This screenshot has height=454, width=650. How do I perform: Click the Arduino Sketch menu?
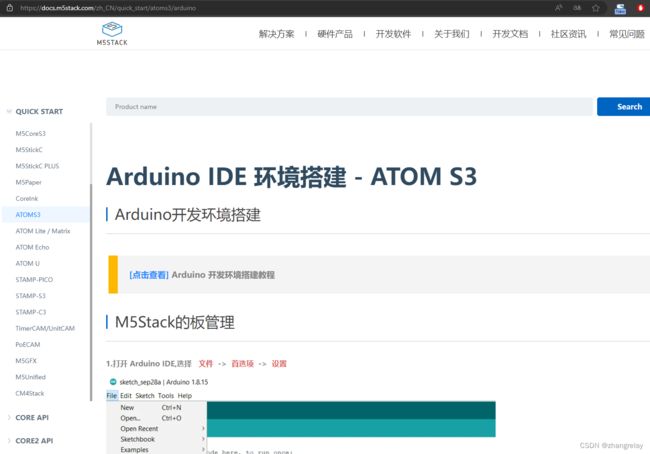(145, 396)
